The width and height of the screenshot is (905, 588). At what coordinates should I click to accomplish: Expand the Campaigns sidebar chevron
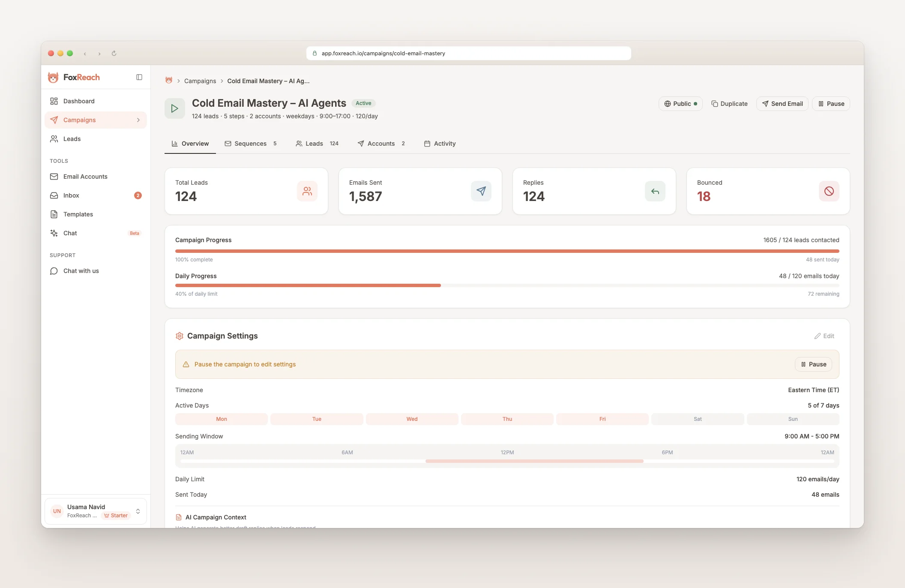click(138, 120)
